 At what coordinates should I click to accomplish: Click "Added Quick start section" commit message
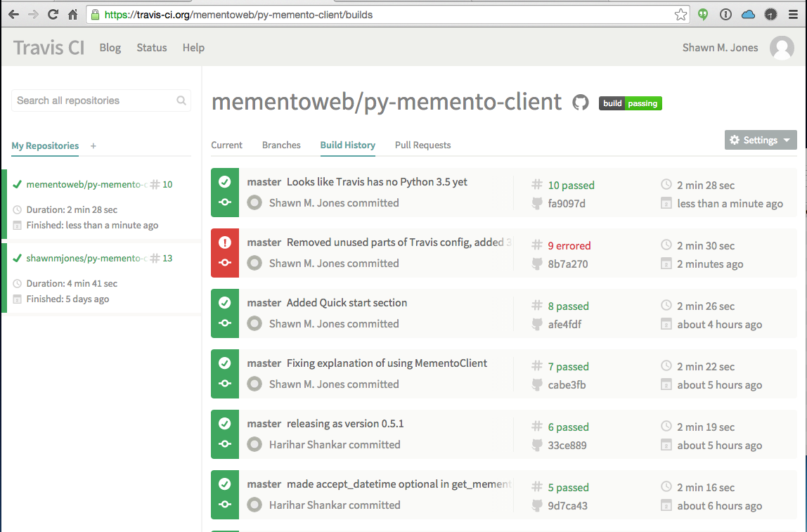click(x=347, y=302)
